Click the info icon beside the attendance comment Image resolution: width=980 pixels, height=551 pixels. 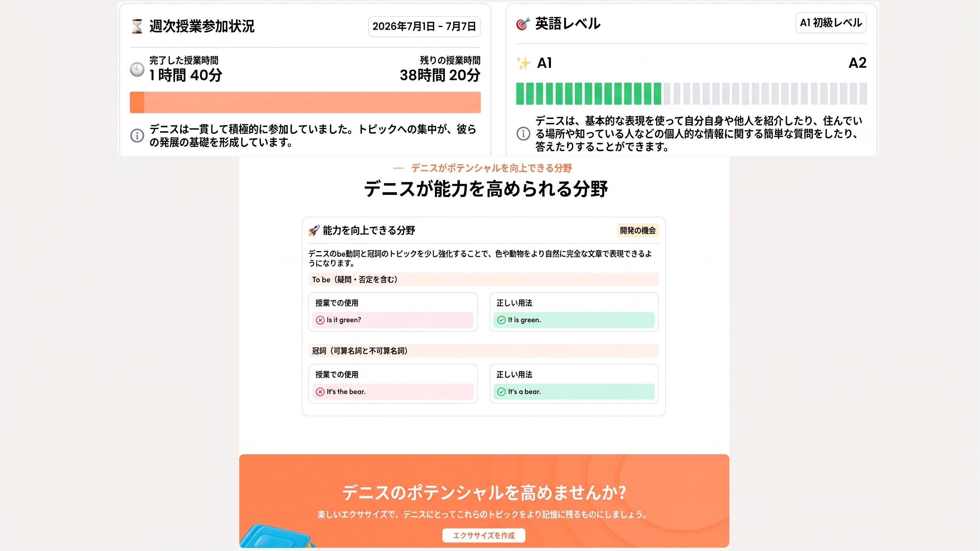pyautogui.click(x=137, y=135)
